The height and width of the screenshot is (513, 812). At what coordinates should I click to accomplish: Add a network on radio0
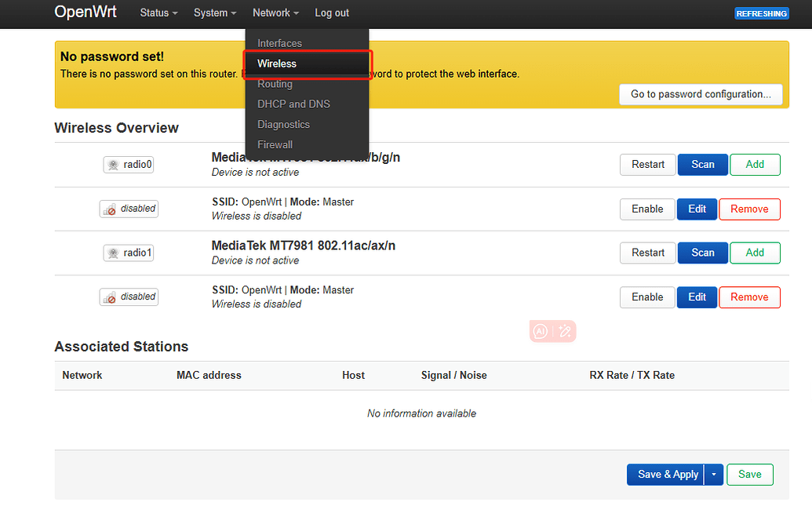(755, 165)
